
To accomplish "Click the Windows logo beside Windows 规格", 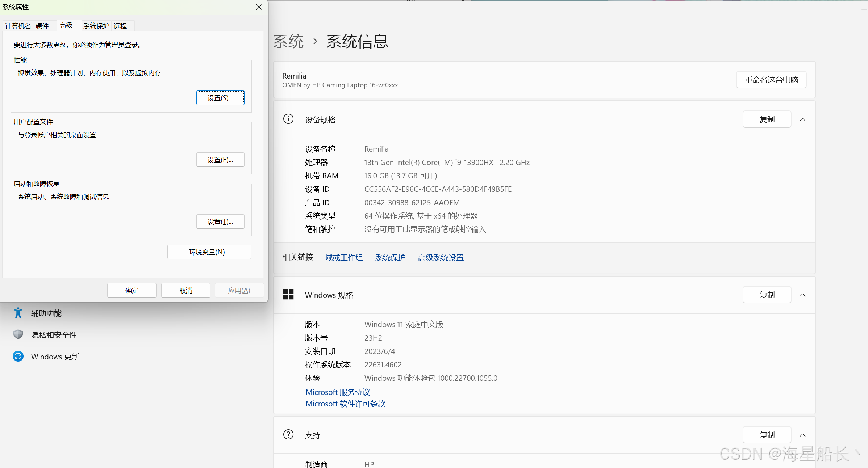I will pos(288,295).
